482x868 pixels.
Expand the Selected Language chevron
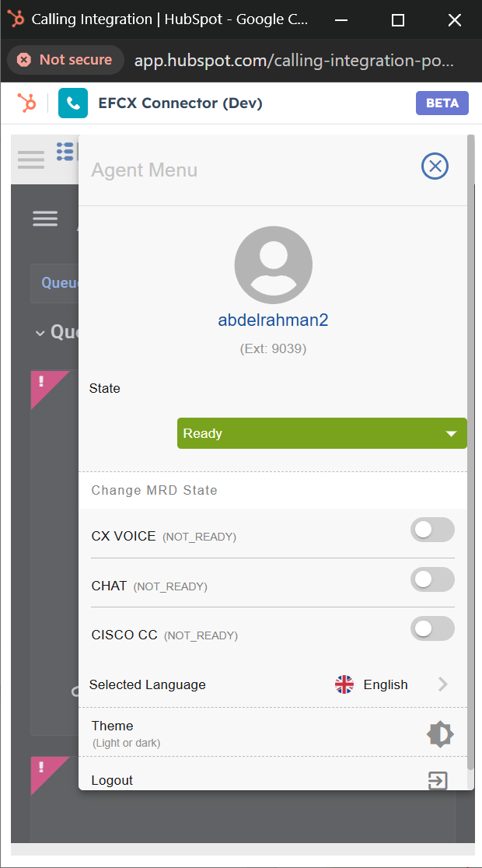[x=443, y=684]
